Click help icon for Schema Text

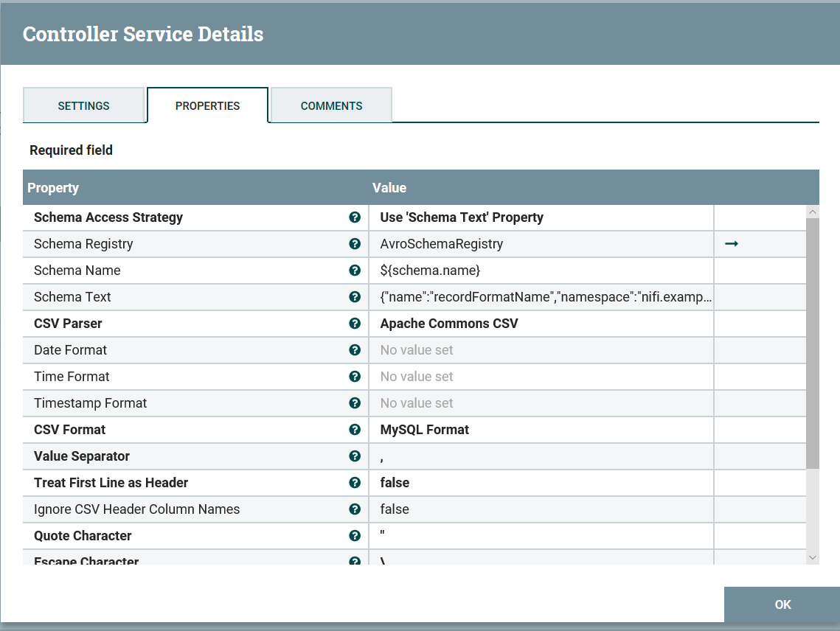(355, 297)
